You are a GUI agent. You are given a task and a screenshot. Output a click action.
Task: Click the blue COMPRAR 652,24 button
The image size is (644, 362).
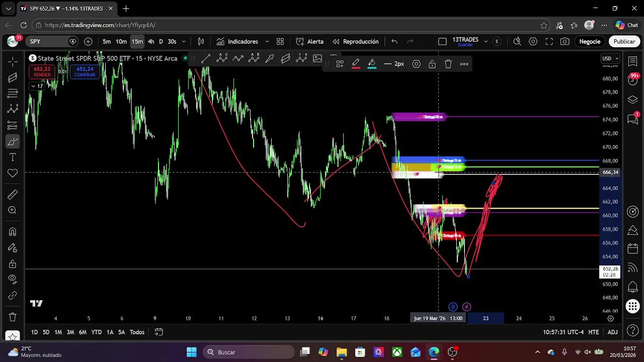tap(85, 72)
